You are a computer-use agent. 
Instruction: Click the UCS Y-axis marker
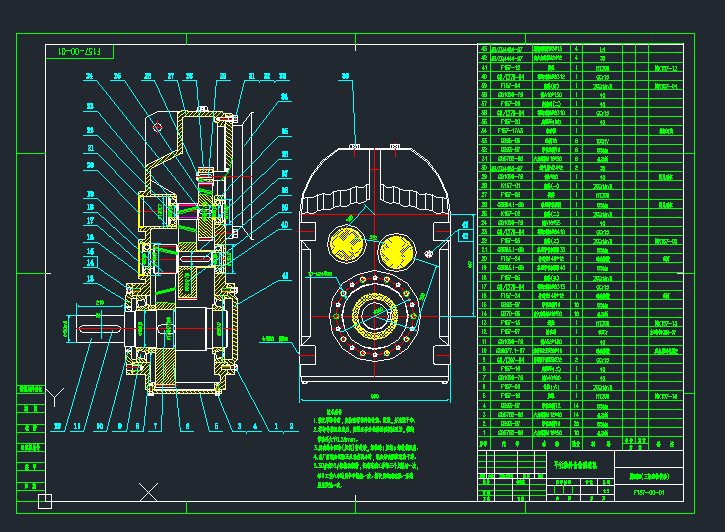[44, 470]
